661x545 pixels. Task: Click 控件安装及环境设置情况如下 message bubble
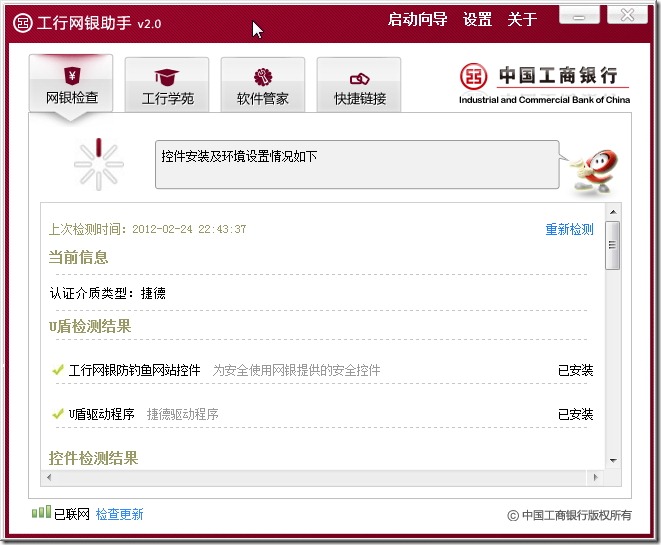pos(357,165)
